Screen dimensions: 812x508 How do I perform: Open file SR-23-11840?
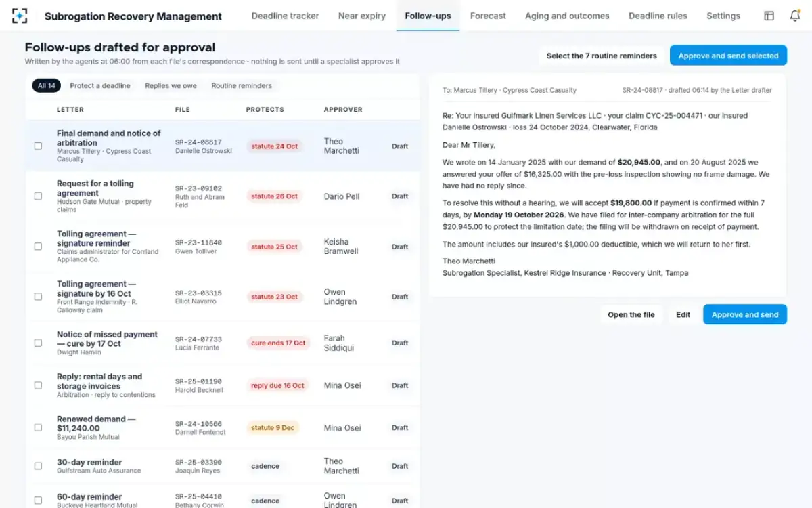[198, 242]
